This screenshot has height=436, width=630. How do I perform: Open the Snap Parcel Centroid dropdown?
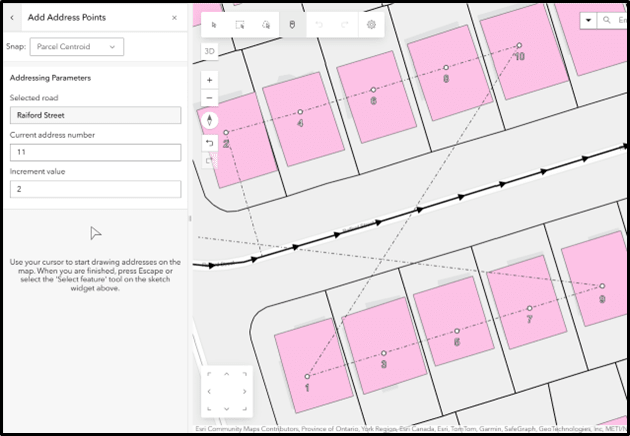77,47
